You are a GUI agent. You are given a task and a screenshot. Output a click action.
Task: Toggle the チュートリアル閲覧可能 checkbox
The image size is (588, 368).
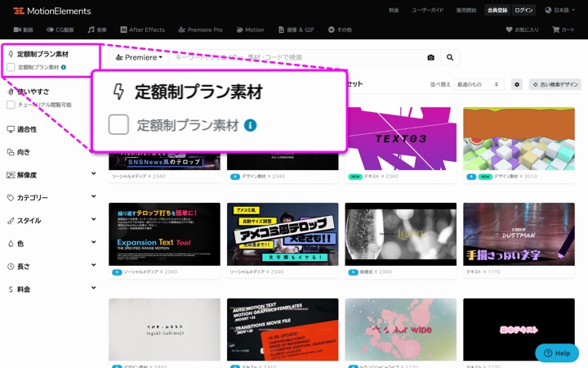click(11, 105)
